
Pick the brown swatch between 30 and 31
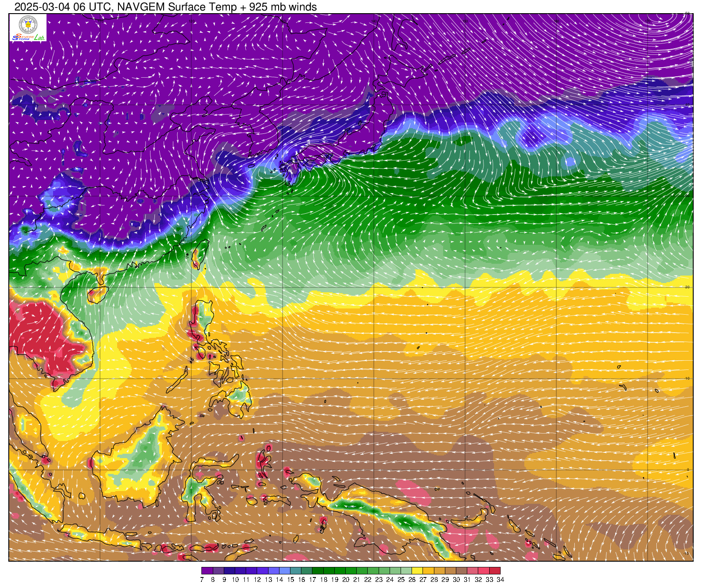(462, 570)
